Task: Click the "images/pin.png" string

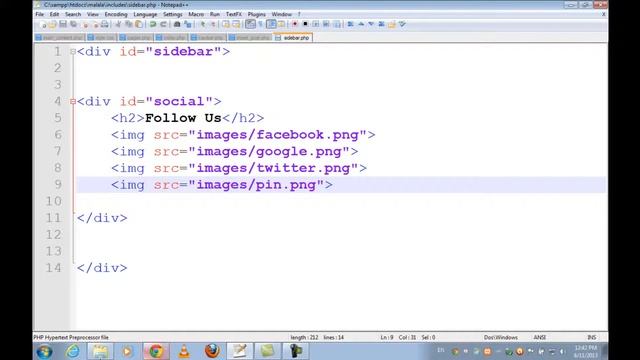Action: click(256, 185)
